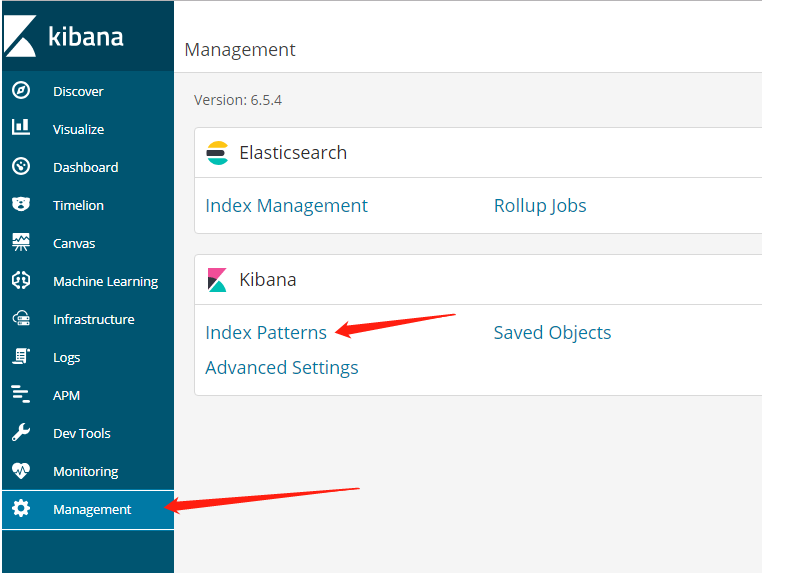This screenshot has height=573, width=787.
Task: Open Advanced Settings link
Action: coord(282,368)
